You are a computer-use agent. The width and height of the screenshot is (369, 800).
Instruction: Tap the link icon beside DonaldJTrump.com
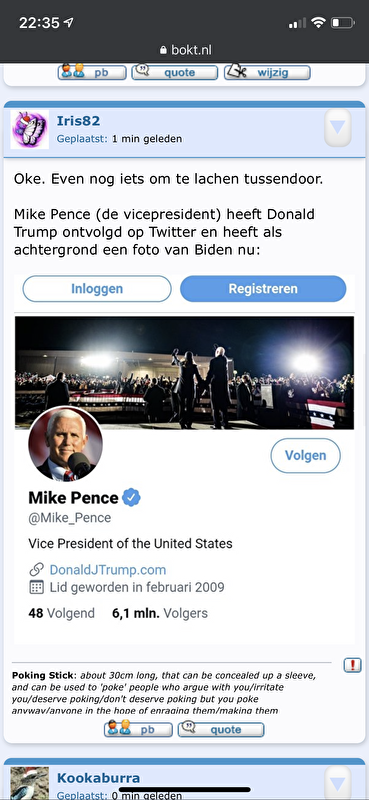[x=36, y=569]
